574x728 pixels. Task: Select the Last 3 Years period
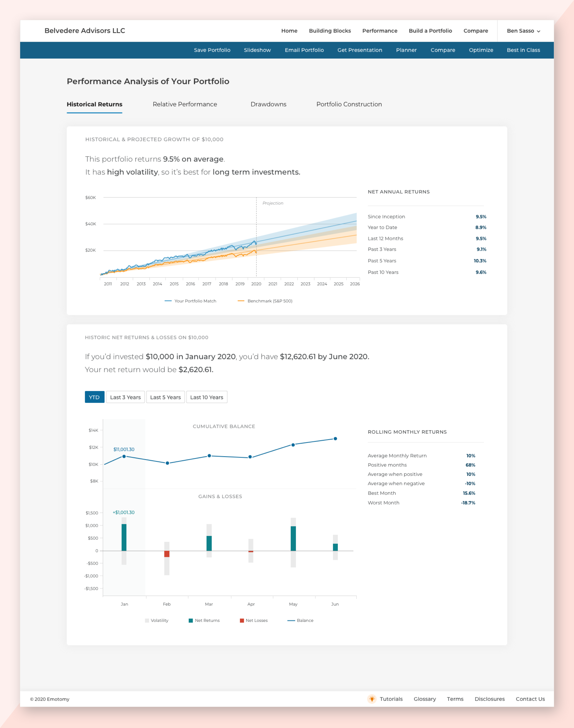pyautogui.click(x=125, y=397)
